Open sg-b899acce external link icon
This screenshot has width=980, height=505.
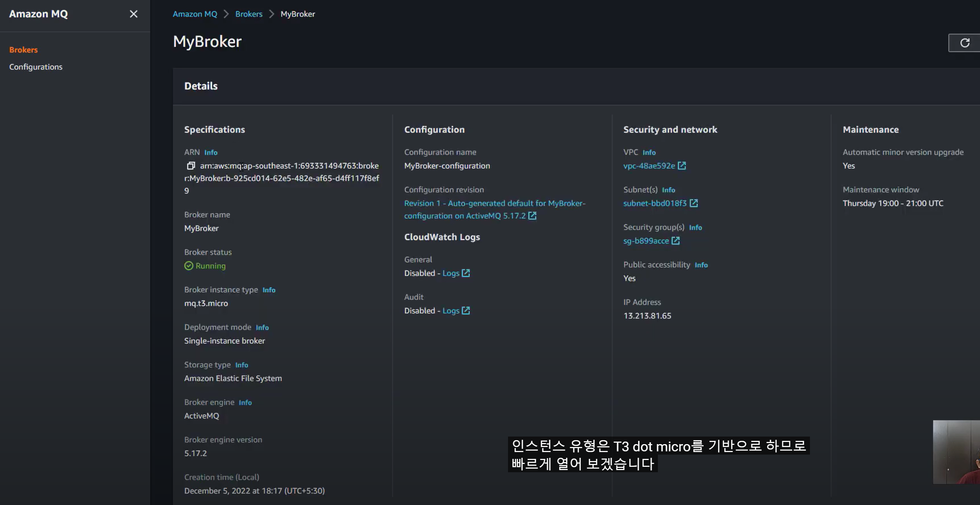(675, 241)
